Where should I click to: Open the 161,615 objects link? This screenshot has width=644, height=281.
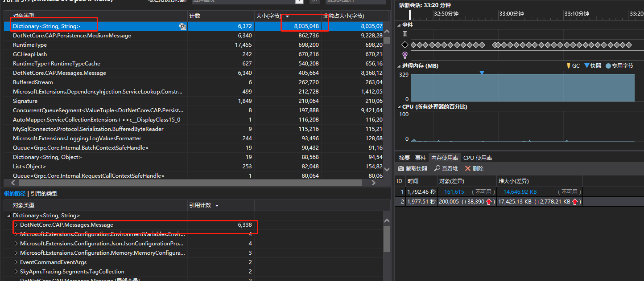454,192
